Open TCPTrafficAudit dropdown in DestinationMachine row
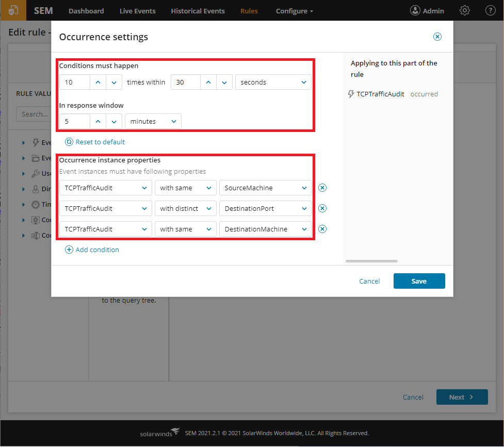Viewport: 504px width, 447px height. [105, 229]
